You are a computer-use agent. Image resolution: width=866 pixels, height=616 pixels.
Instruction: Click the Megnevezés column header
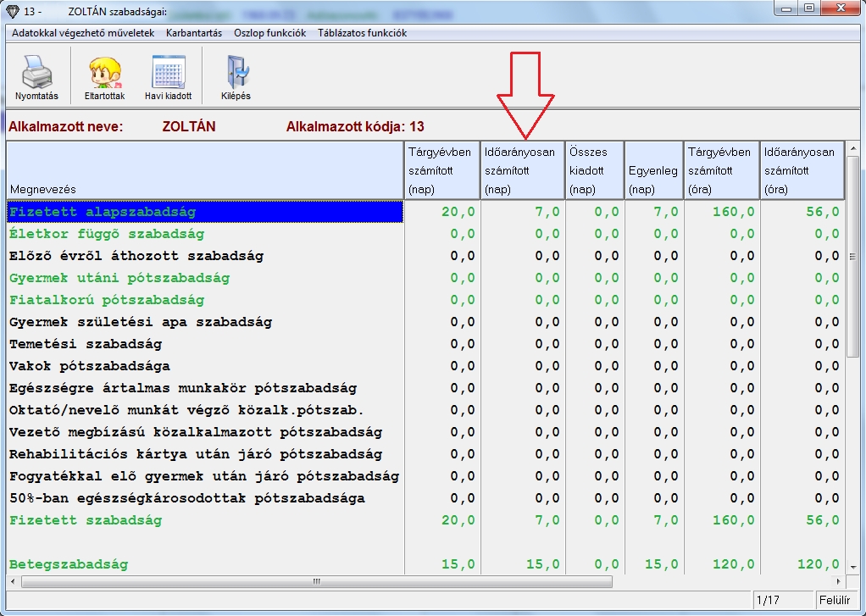[x=204, y=170]
